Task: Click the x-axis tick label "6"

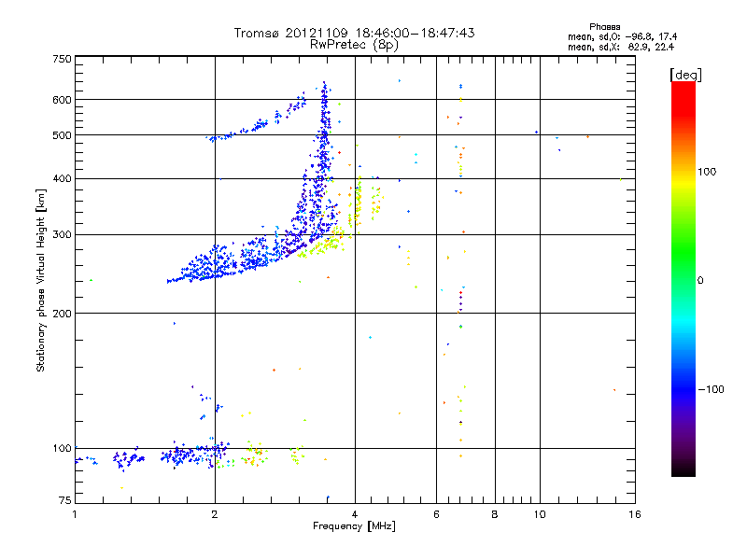Action: coord(436,514)
